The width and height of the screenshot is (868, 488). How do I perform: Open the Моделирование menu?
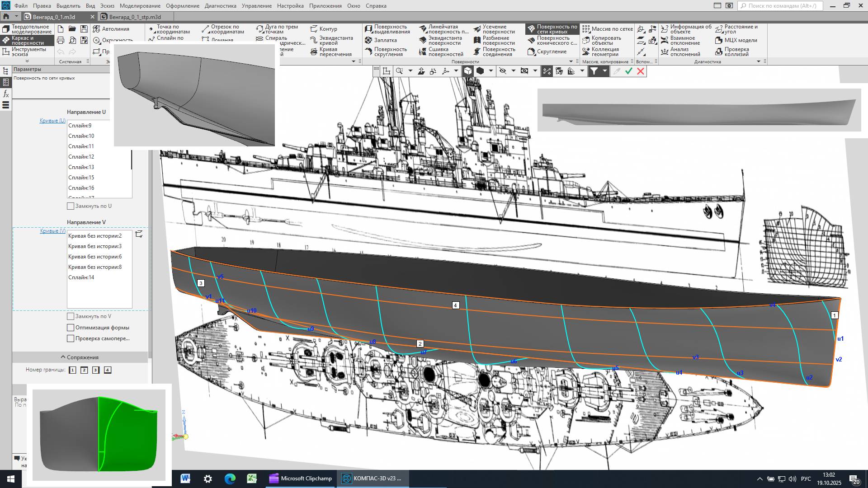[140, 6]
